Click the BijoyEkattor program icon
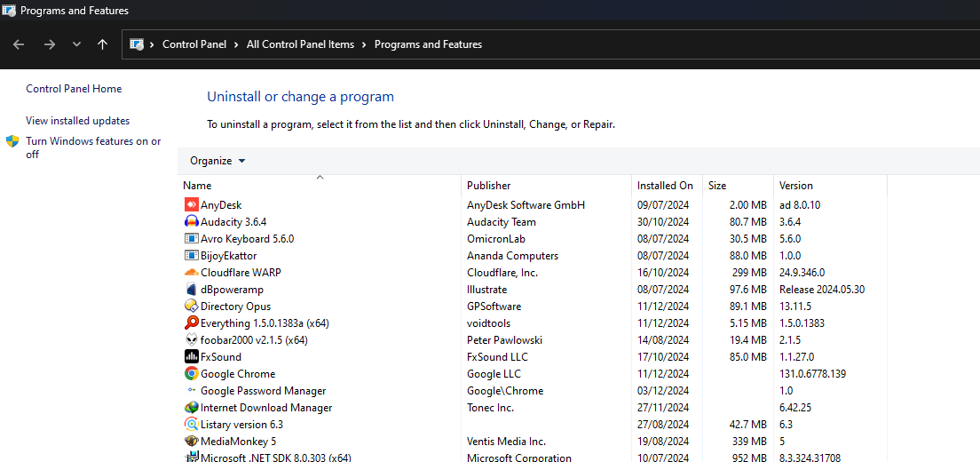 [x=191, y=256]
